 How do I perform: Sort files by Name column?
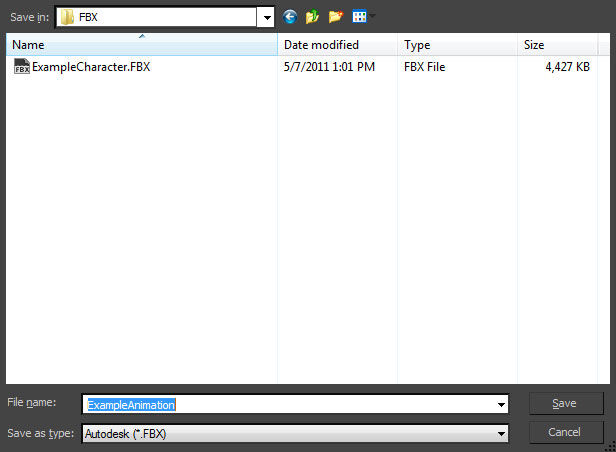coord(142,45)
